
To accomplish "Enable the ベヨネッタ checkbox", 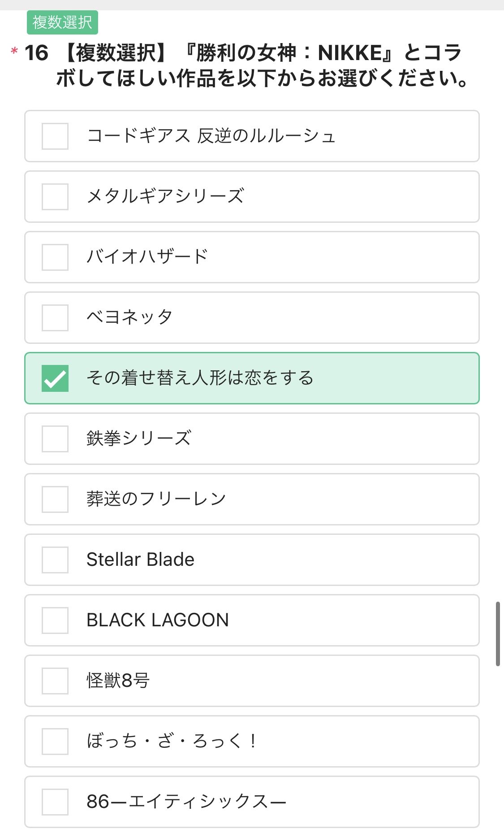I will [55, 318].
